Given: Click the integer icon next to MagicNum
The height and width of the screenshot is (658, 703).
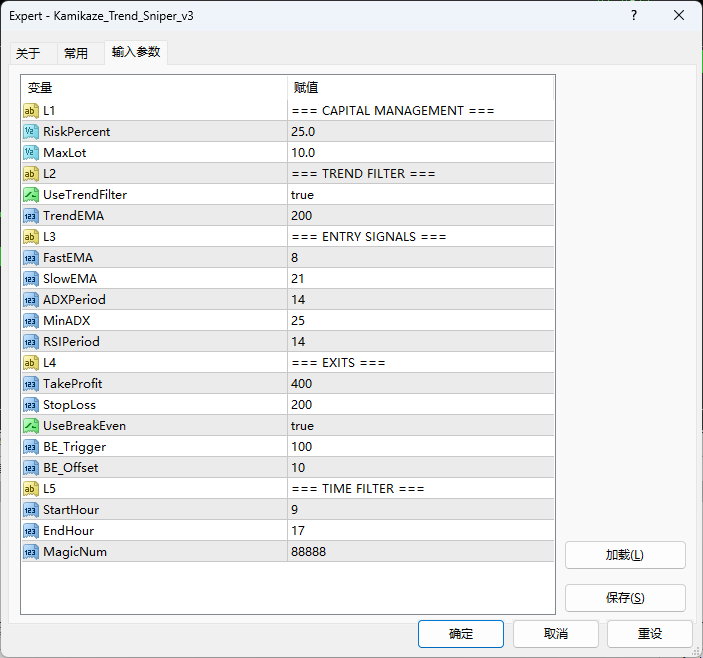Looking at the screenshot, I should (31, 551).
